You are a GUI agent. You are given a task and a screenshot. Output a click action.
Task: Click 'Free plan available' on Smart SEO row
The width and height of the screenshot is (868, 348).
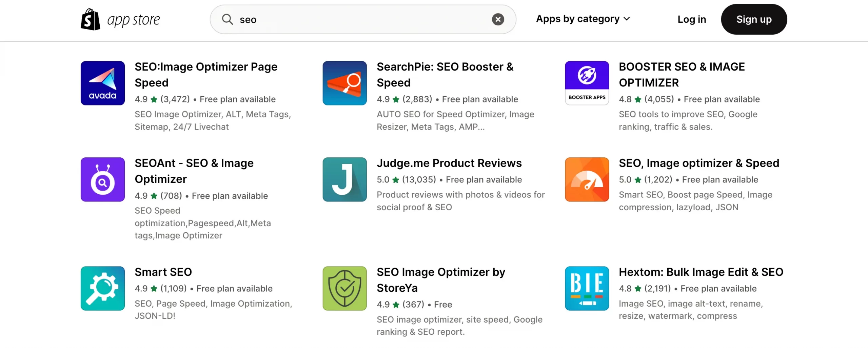pyautogui.click(x=234, y=289)
